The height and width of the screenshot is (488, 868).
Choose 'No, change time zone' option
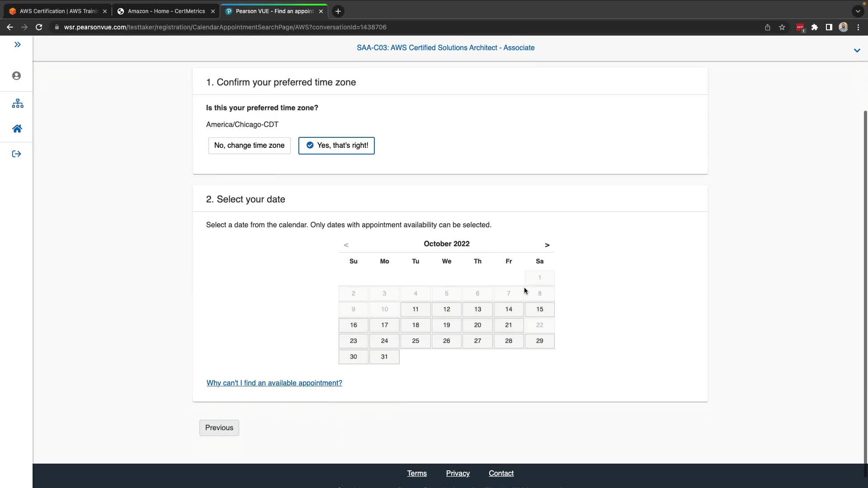coord(249,145)
